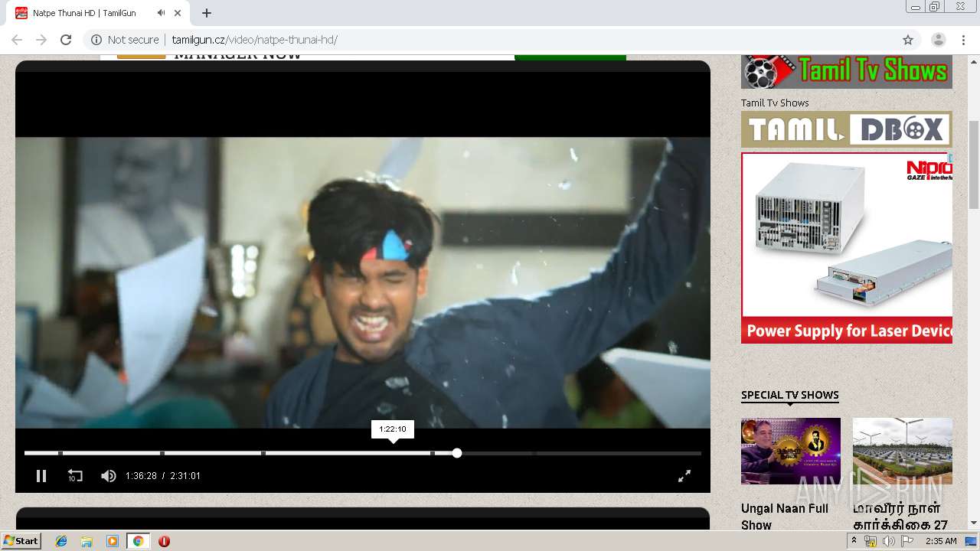Open Windows Media Player from the taskbar
Image resolution: width=980 pixels, height=551 pixels.
(x=113, y=541)
